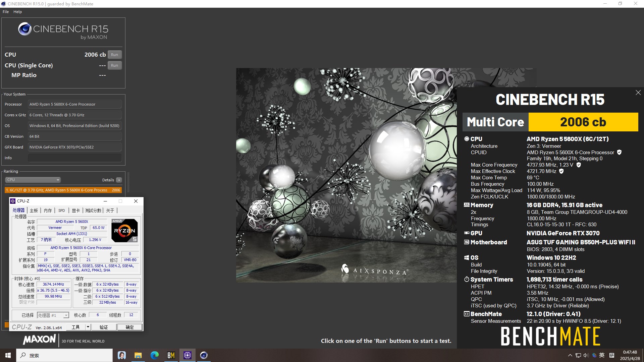Screen dimensions: 644x362
Task: Switch to CPU-Z 内存 tab
Action: click(48, 210)
